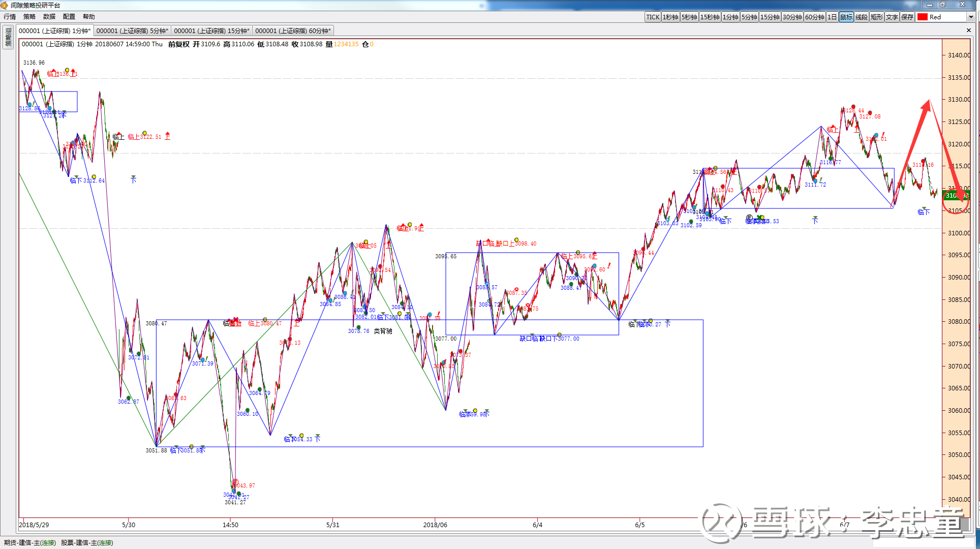Switch chart to TICK period

click(x=653, y=17)
